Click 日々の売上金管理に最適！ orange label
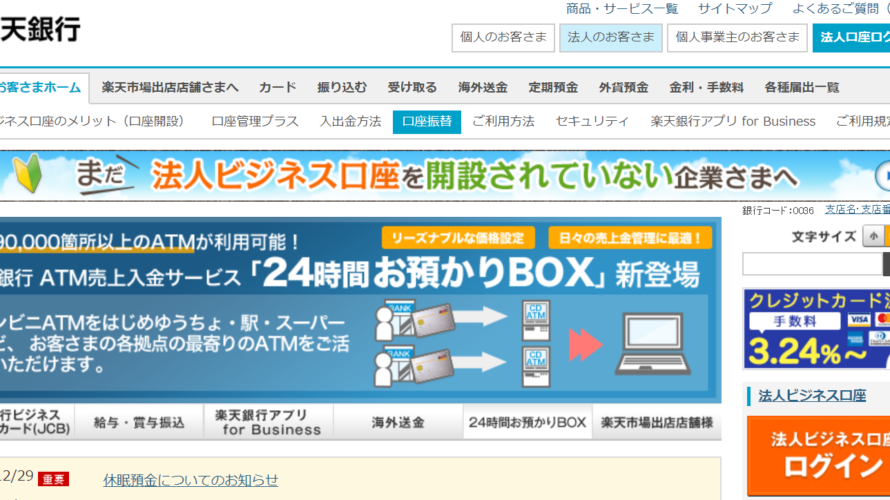Image resolution: width=890 pixels, height=500 pixels. (630, 238)
